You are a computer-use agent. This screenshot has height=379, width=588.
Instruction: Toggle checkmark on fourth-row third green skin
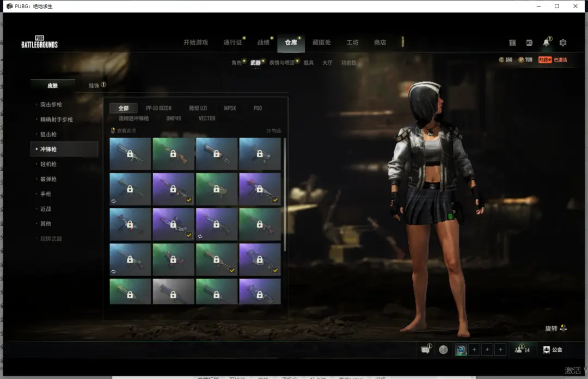click(232, 270)
